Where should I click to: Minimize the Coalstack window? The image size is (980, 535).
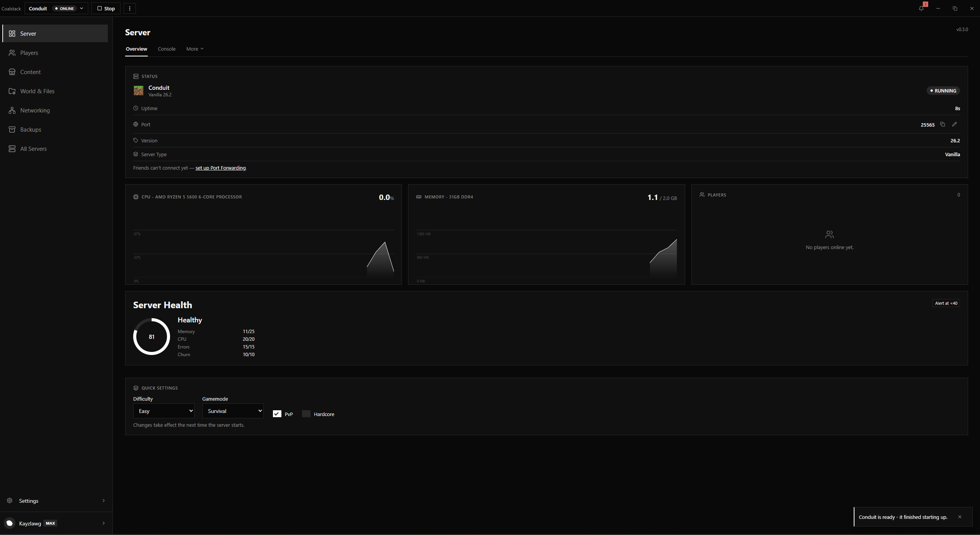click(x=938, y=8)
